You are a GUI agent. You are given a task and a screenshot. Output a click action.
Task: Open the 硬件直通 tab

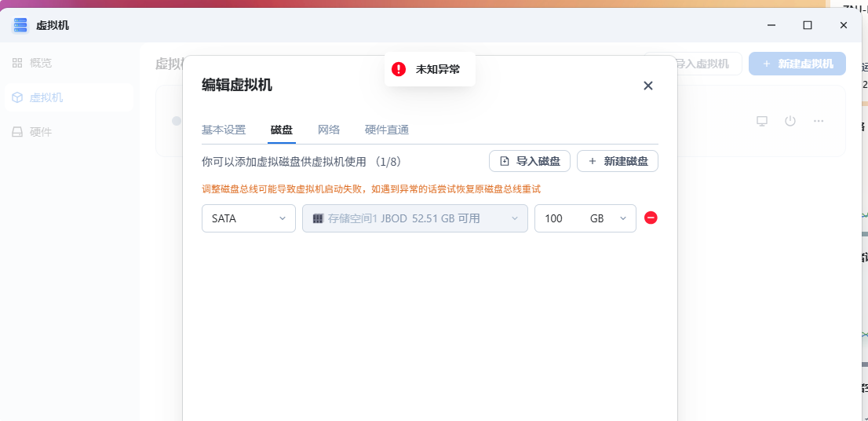coord(387,130)
